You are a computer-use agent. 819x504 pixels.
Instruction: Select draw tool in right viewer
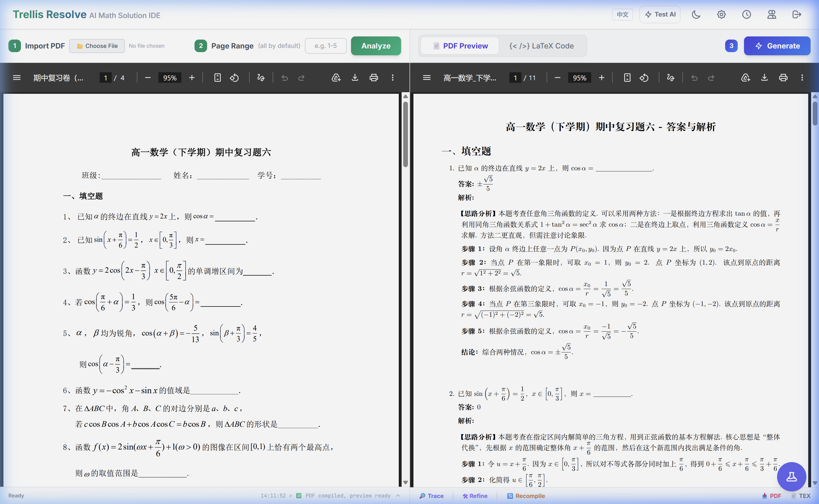click(x=671, y=78)
